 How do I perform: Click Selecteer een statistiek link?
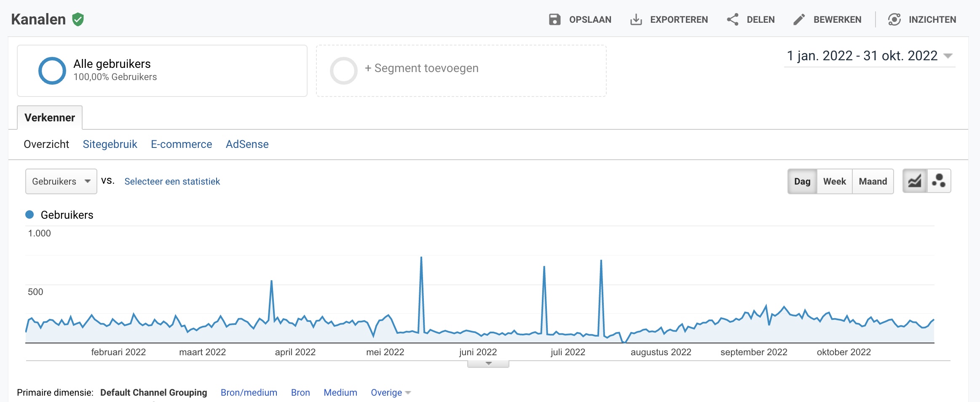(172, 181)
